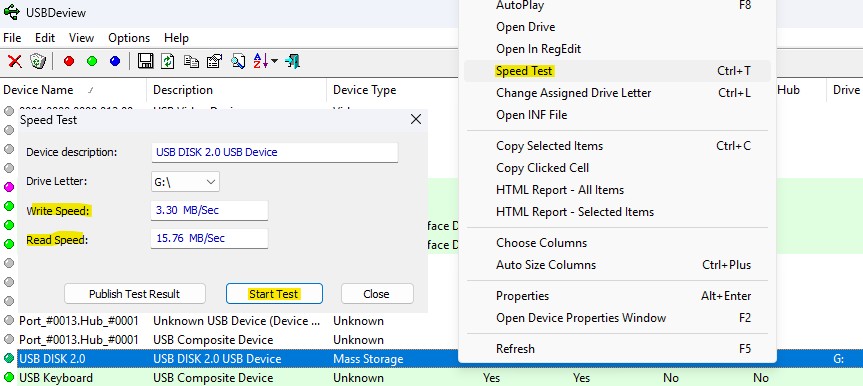Click the exit door toolbar icon
This screenshot has height=386, width=863.
292,61
